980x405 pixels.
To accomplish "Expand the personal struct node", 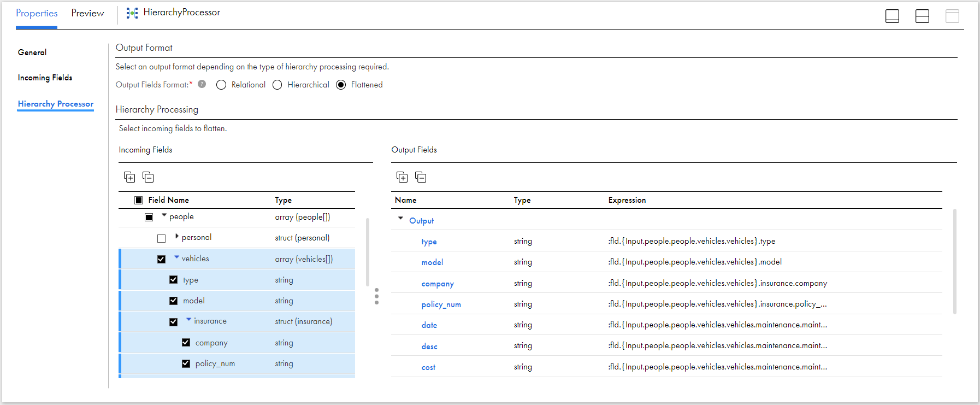I will (x=176, y=236).
